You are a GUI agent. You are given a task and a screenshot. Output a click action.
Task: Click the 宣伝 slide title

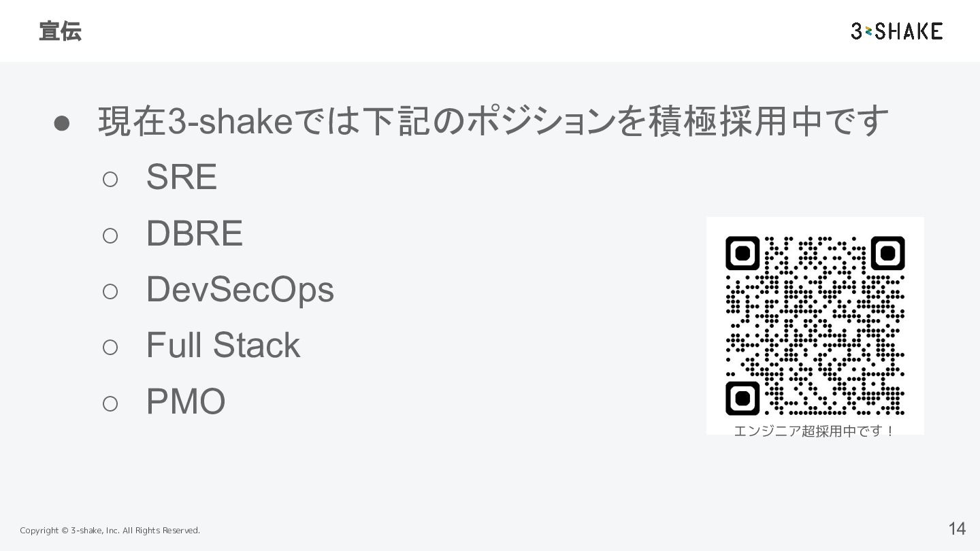(60, 31)
